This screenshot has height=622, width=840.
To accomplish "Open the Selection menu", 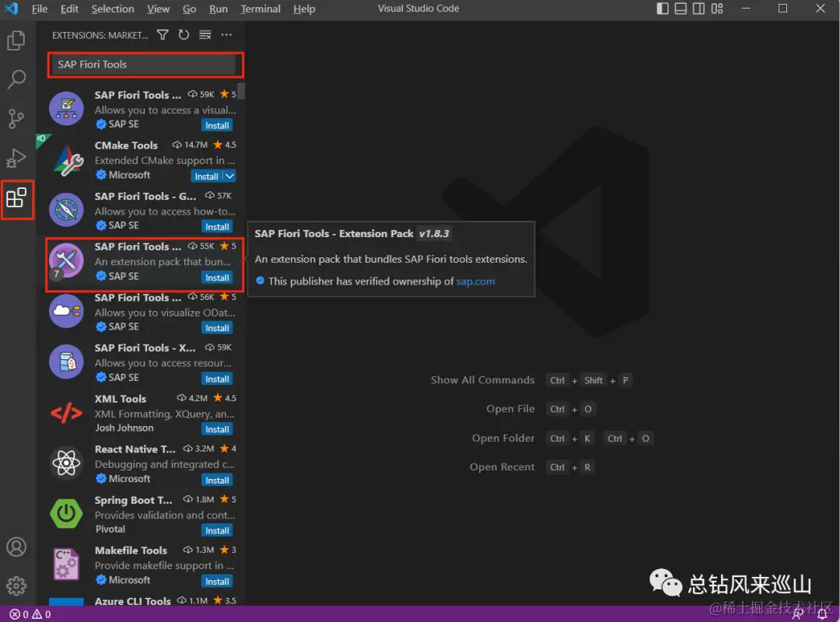I will point(113,9).
